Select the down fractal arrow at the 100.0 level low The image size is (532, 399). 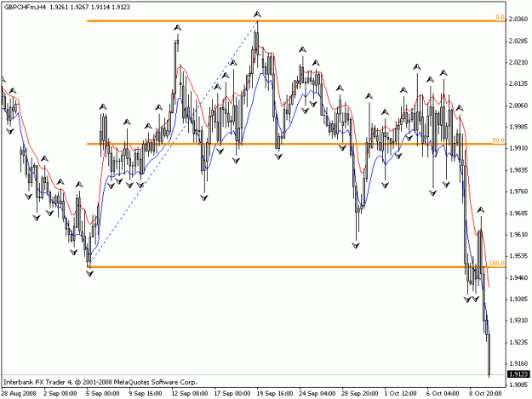pos(89,273)
